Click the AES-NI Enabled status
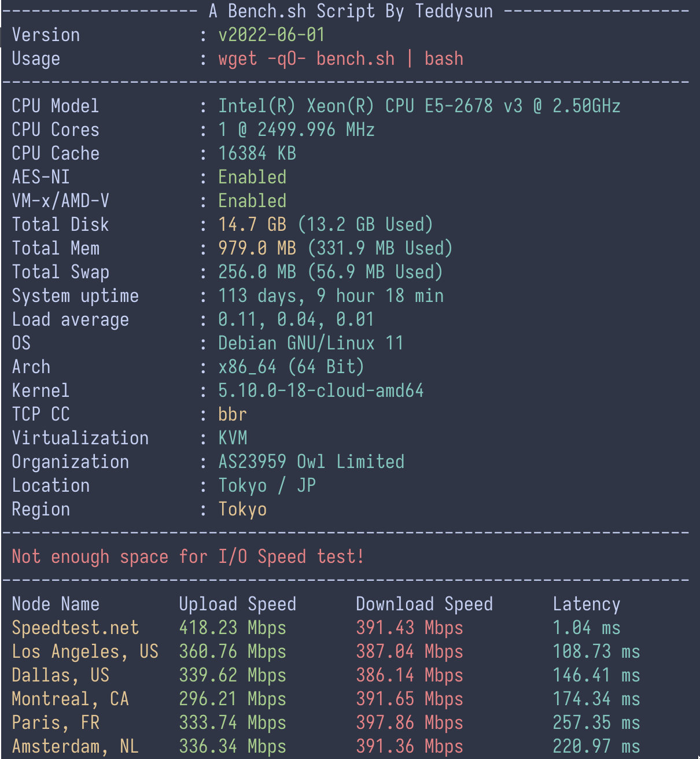 click(252, 177)
